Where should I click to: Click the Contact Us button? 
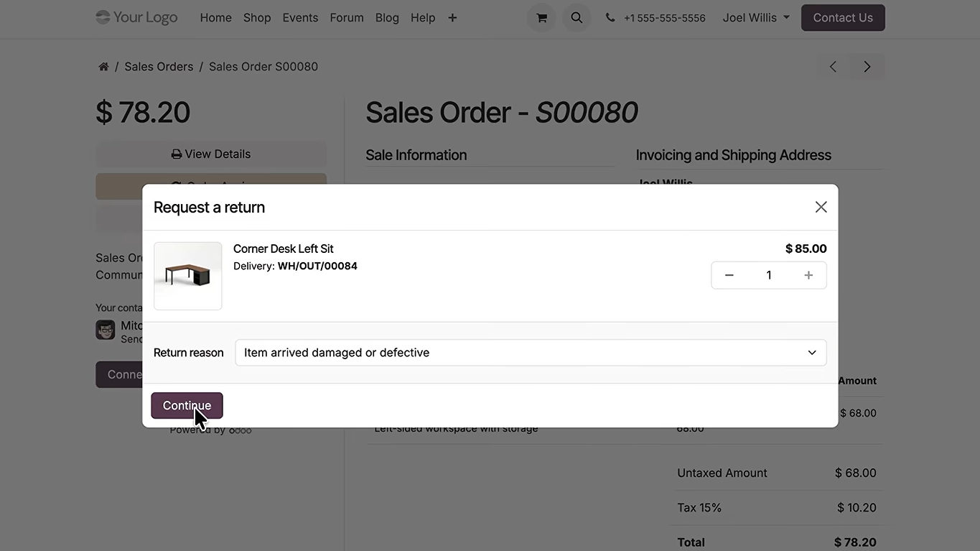tap(843, 18)
